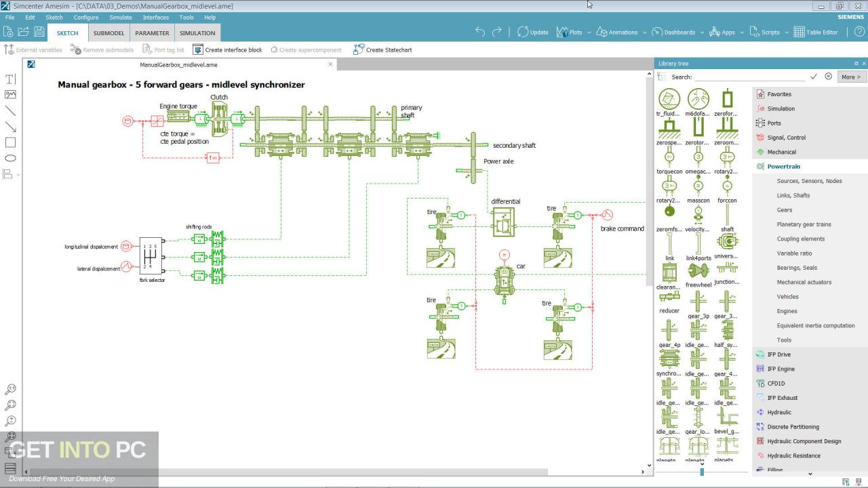Pick the freewheel component icon

(698, 270)
